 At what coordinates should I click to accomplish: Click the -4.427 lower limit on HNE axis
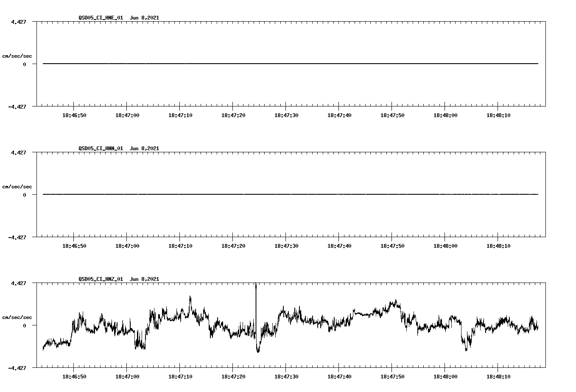tap(17, 107)
